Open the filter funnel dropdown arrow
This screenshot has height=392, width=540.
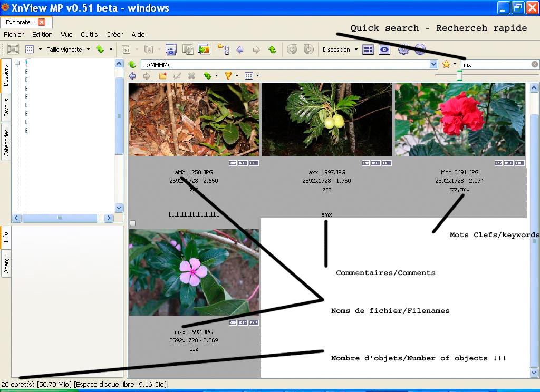237,76
